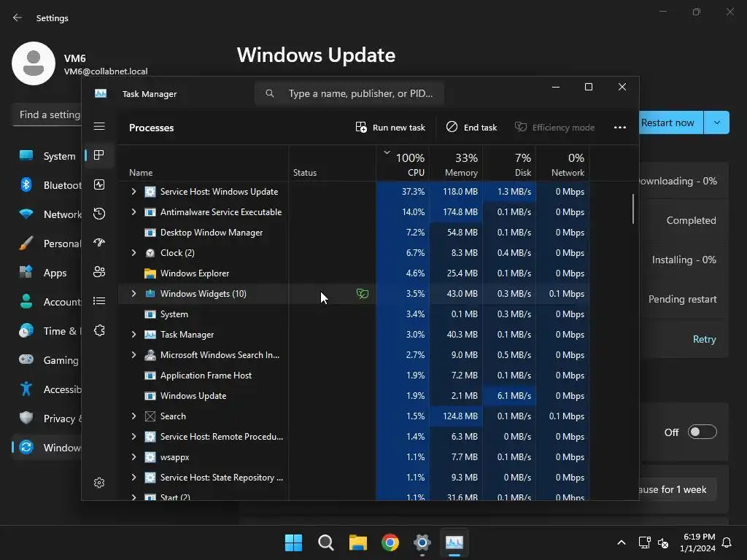Click Pause for 1 week button

pos(678,489)
